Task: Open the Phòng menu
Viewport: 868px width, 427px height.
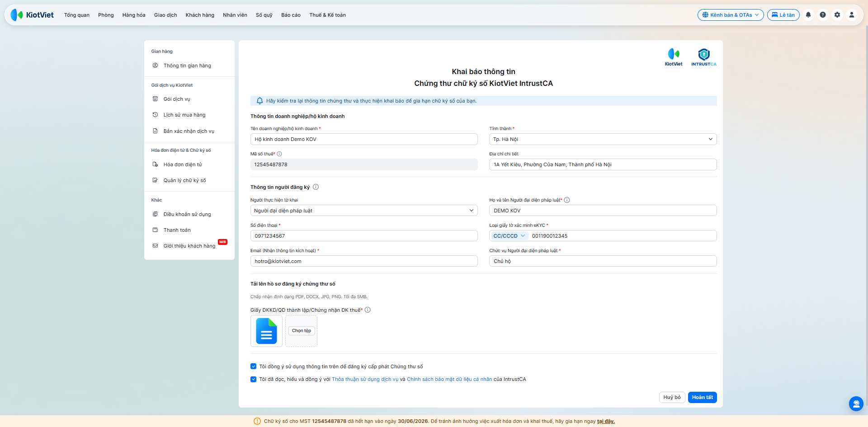Action: (x=106, y=15)
